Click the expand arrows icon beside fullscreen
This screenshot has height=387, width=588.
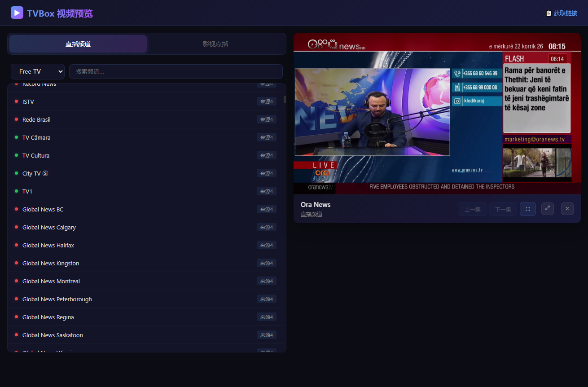click(548, 208)
